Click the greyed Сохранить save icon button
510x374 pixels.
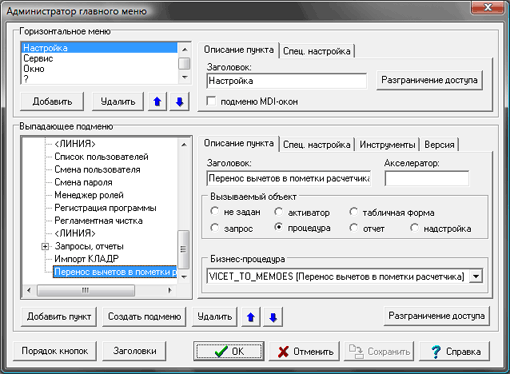pos(379,351)
